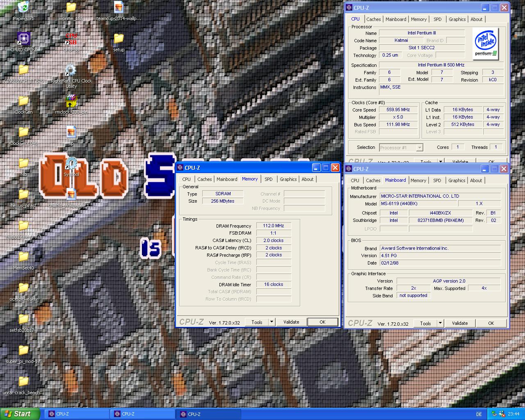525x420 pixels.
Task: Activate the first CPU-Z taskbar button
Action: (x=76, y=414)
